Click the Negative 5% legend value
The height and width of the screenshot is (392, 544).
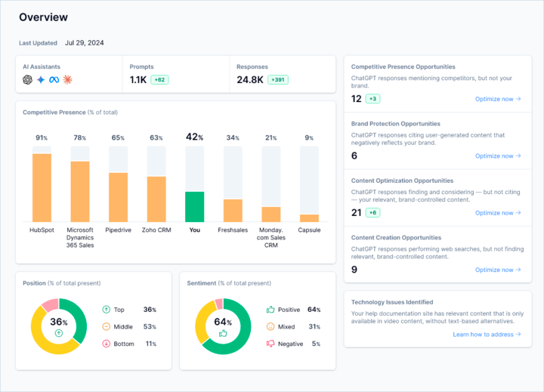point(316,344)
